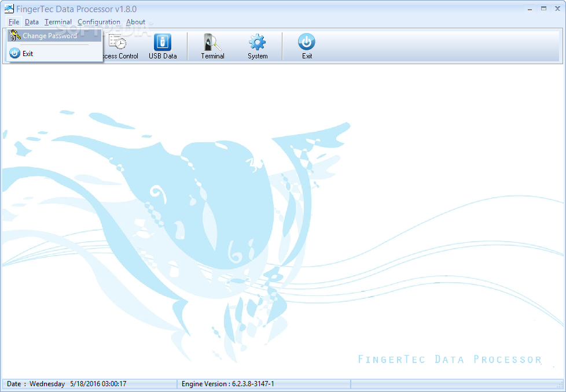Open the About menu
This screenshot has width=566, height=392.
[x=135, y=22]
